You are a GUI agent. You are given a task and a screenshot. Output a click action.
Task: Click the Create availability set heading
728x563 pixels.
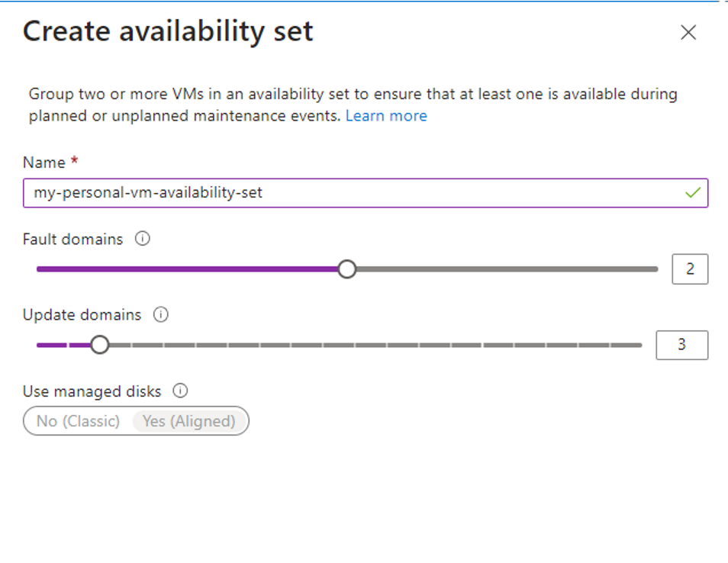(168, 31)
